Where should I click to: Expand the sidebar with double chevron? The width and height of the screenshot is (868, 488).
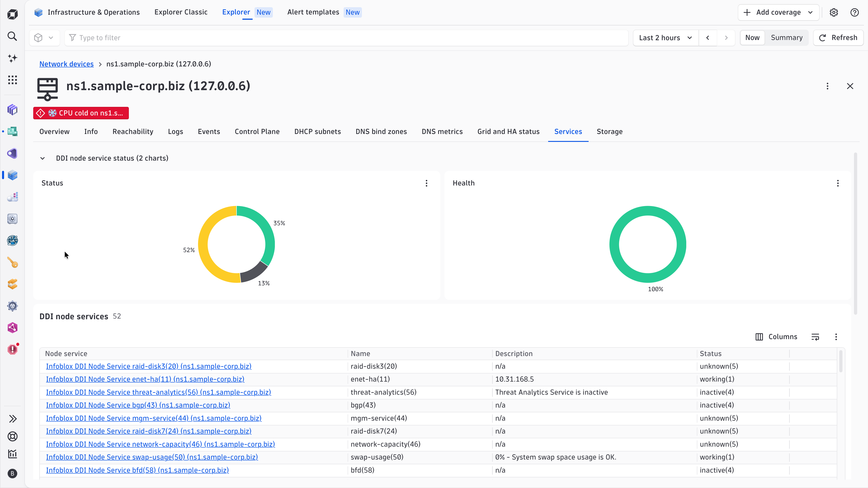click(12, 419)
